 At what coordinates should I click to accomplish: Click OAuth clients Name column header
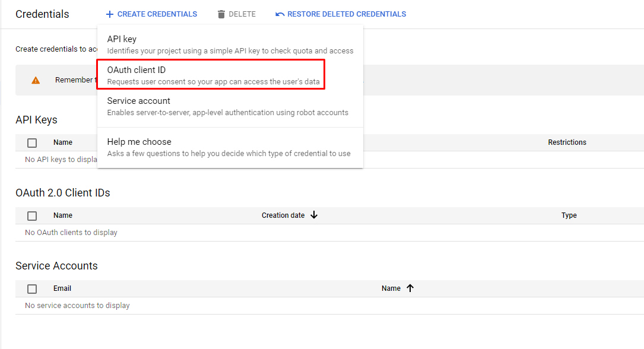pos(63,215)
